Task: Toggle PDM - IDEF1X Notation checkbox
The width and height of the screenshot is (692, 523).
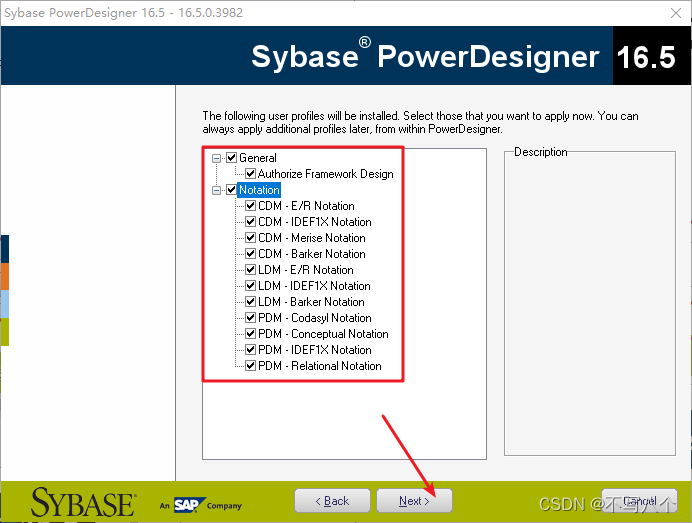Action: (x=251, y=350)
